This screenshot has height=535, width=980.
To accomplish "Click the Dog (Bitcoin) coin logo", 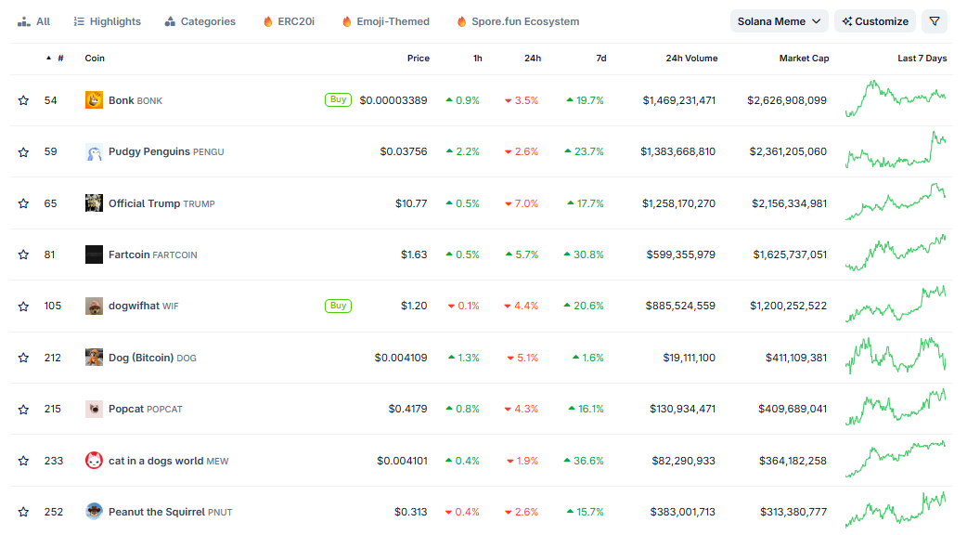I will [94, 358].
